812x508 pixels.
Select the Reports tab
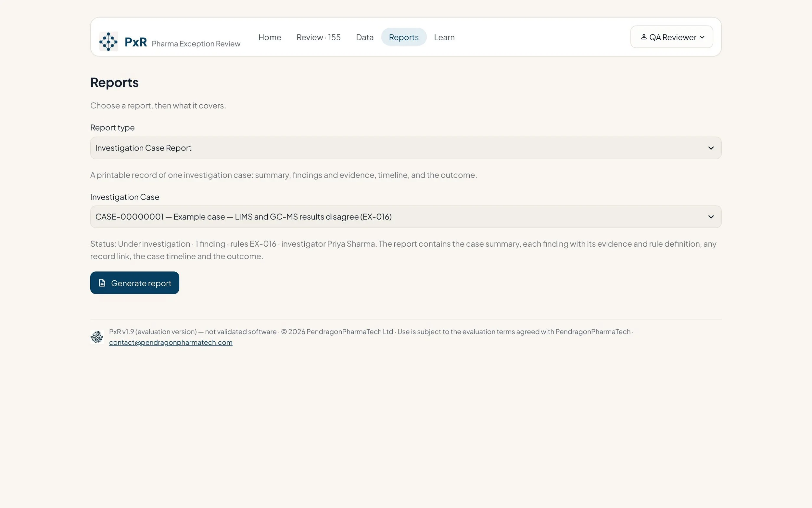coord(403,37)
